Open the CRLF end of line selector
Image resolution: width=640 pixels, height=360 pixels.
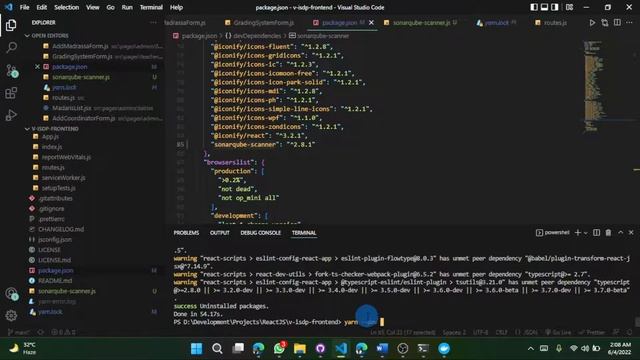click(501, 332)
